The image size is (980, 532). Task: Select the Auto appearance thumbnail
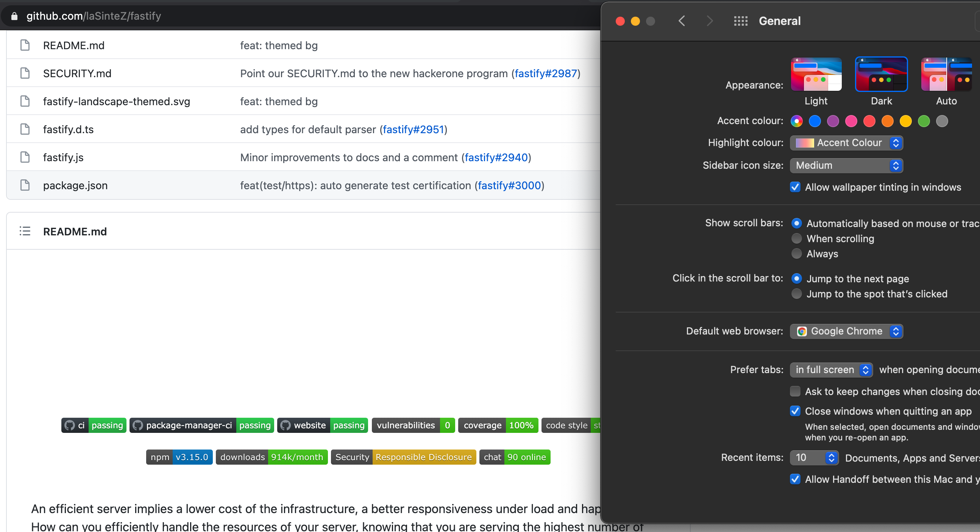click(947, 74)
